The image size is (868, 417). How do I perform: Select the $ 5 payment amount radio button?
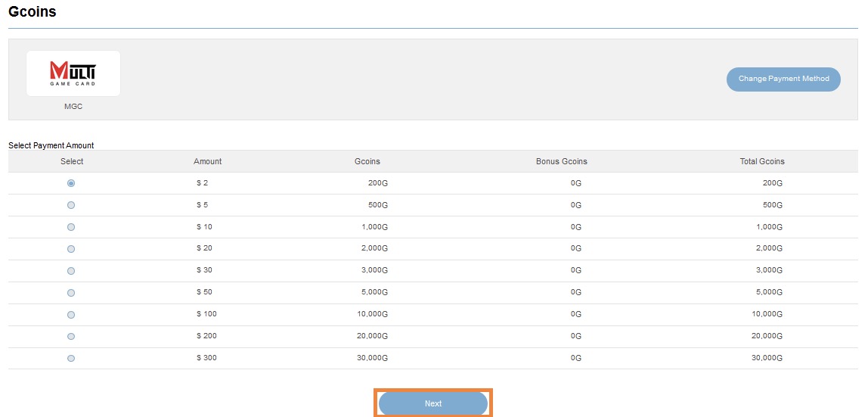point(71,205)
